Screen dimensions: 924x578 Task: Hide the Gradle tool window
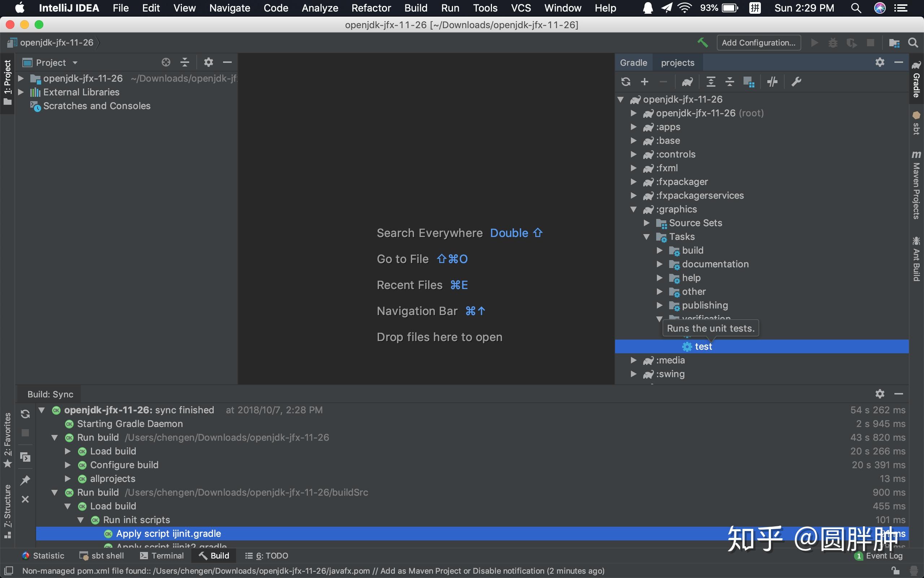point(899,62)
